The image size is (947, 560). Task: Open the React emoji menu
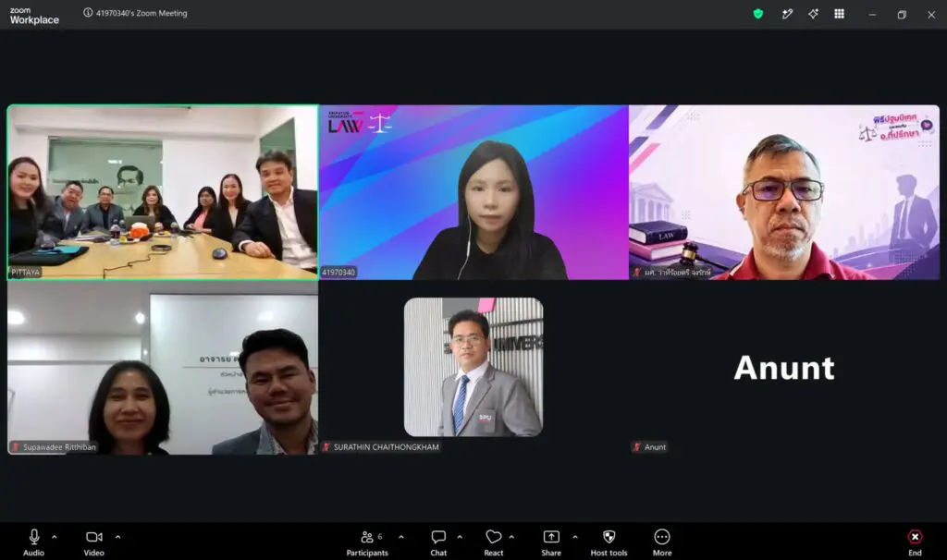(x=494, y=542)
